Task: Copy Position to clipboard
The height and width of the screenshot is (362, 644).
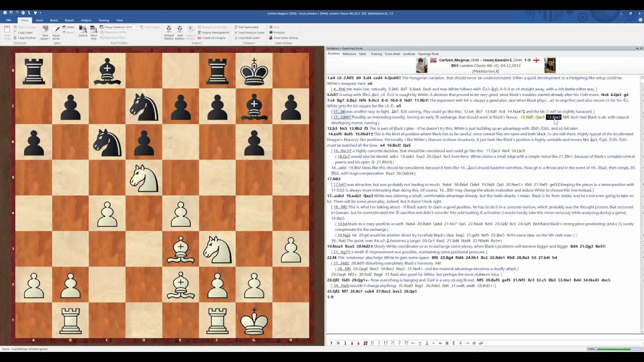Action: (x=25, y=38)
